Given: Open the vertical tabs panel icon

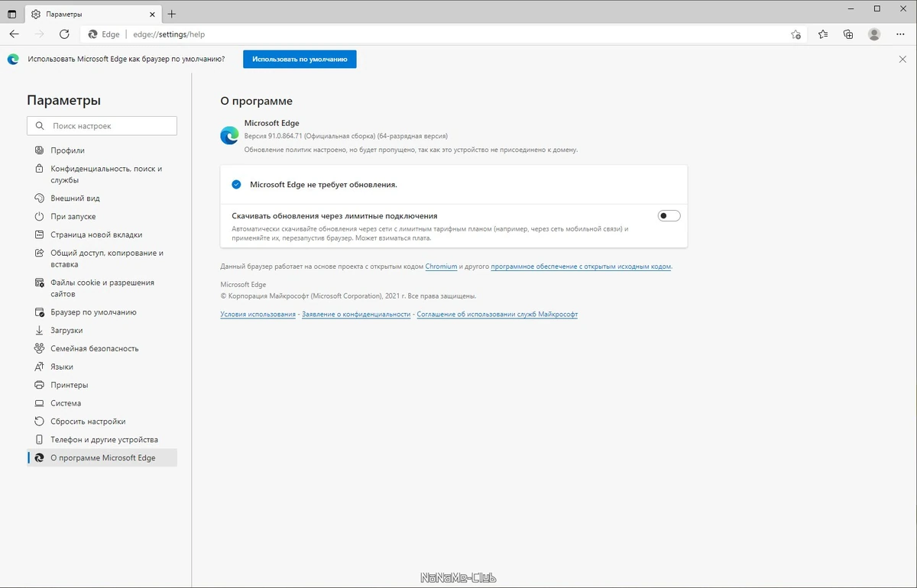Looking at the screenshot, I should point(12,14).
